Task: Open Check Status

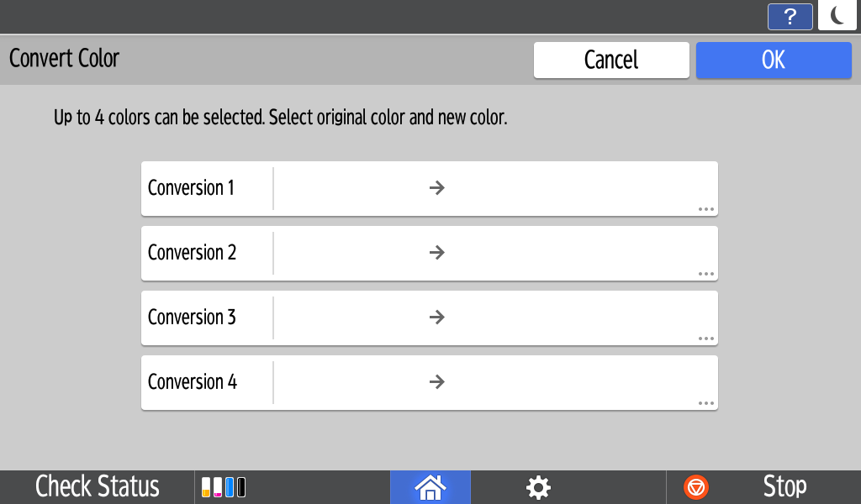Action: (x=98, y=487)
